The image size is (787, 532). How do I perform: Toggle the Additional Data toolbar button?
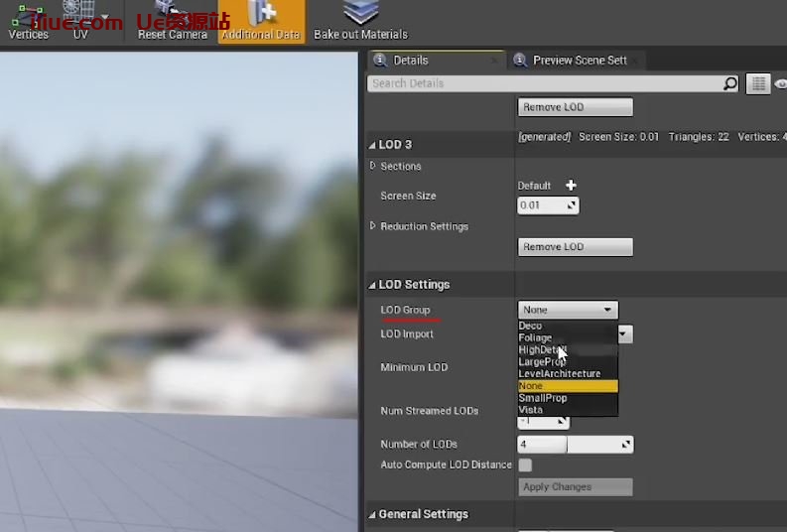261,22
